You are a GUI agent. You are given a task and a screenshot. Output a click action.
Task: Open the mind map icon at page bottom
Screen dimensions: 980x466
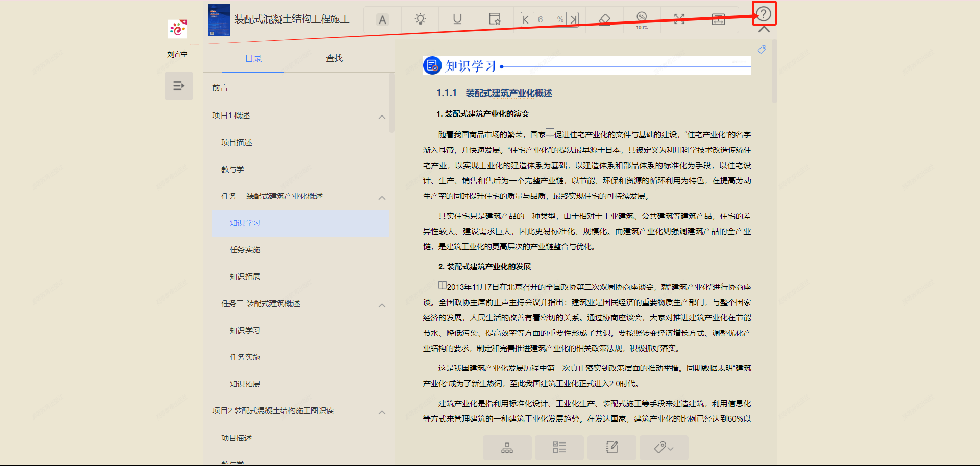click(506, 448)
